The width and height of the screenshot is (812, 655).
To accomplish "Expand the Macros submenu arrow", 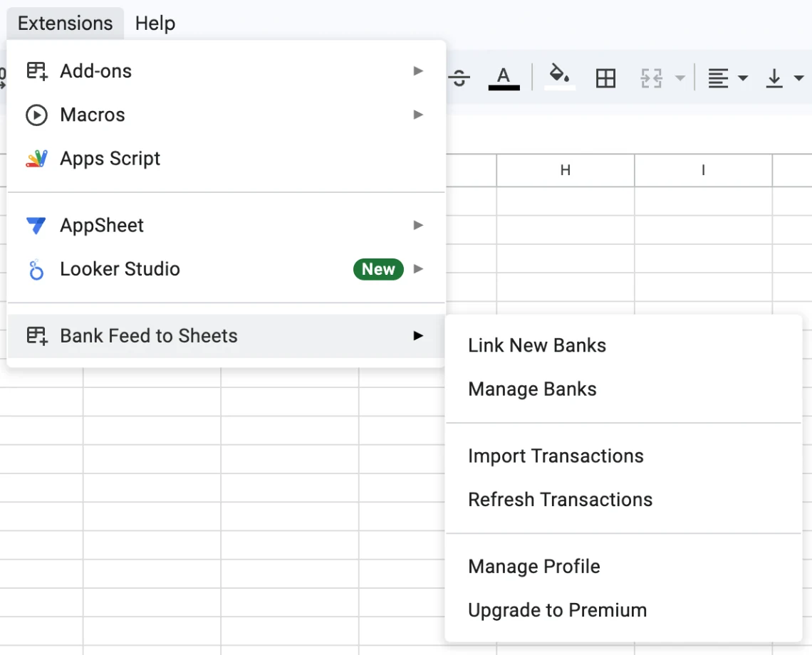I will click(x=418, y=115).
